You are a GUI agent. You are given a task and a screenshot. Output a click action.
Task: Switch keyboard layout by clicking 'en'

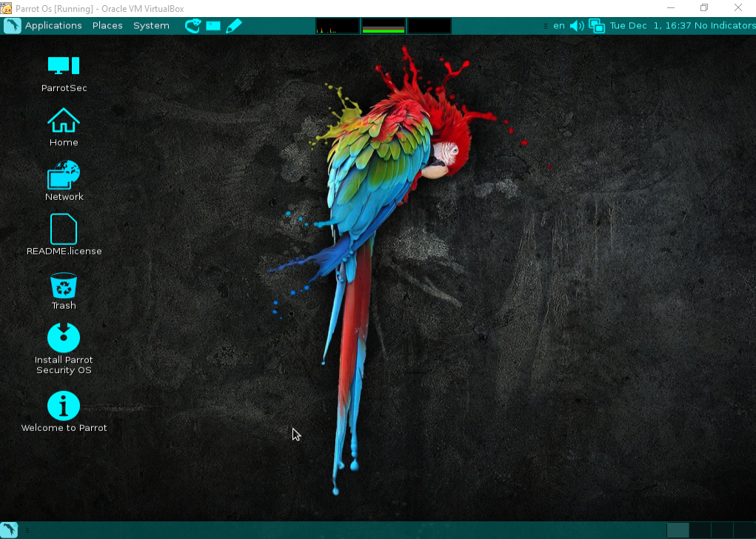pos(558,25)
